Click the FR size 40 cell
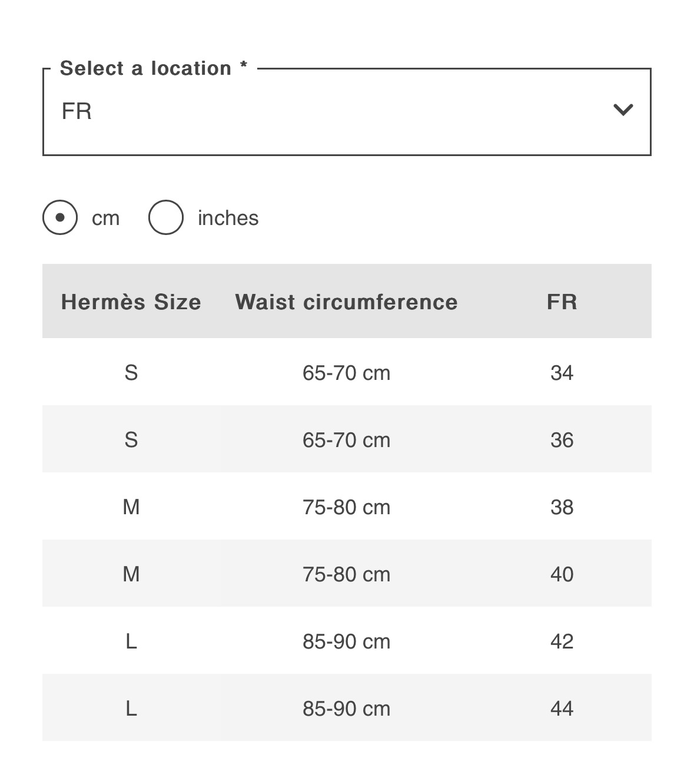Screen dimensions: 694x784 pos(562,574)
